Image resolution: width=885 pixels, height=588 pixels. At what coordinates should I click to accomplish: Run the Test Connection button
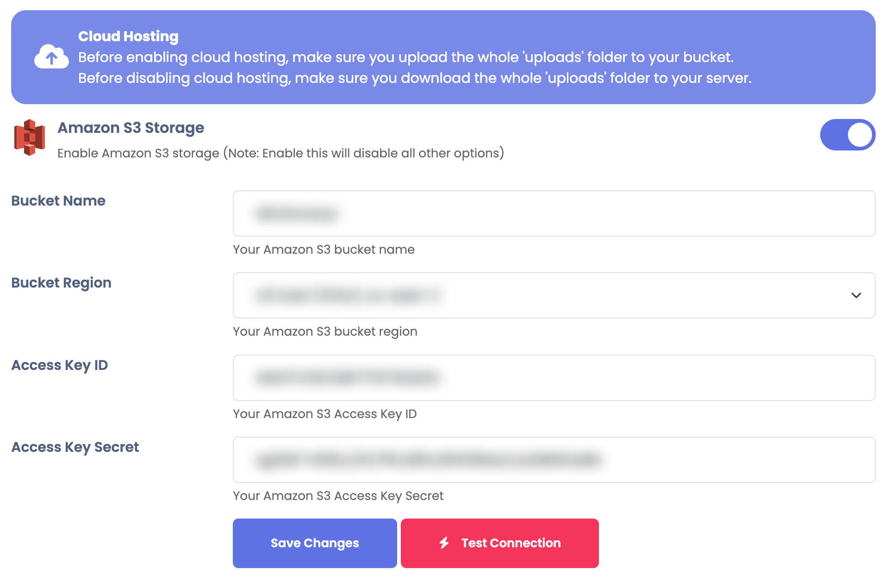[499, 543]
